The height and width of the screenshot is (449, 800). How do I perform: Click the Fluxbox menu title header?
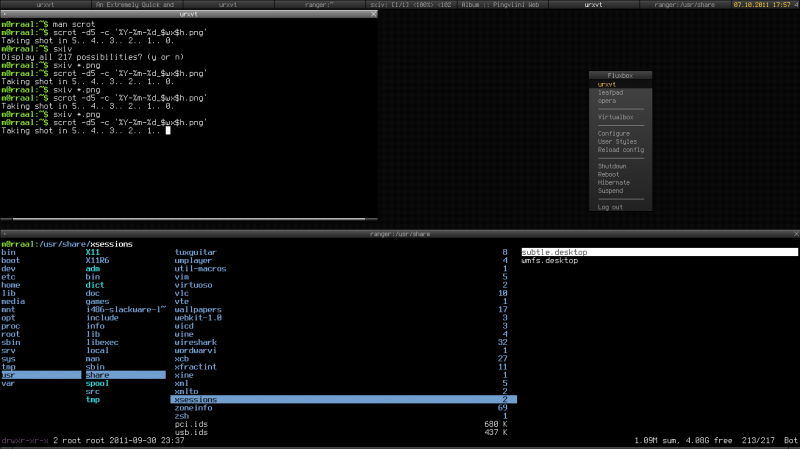[620, 76]
